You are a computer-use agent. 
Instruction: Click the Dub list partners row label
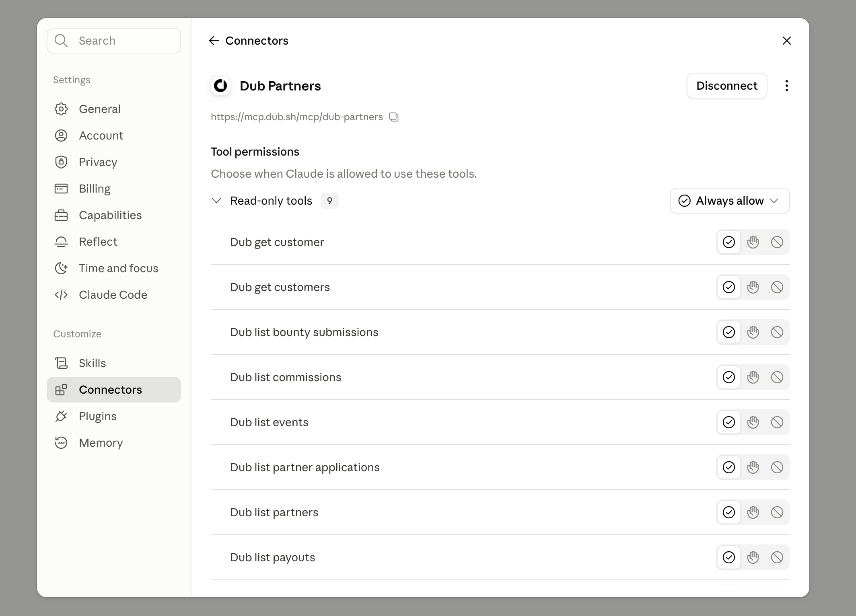(274, 512)
